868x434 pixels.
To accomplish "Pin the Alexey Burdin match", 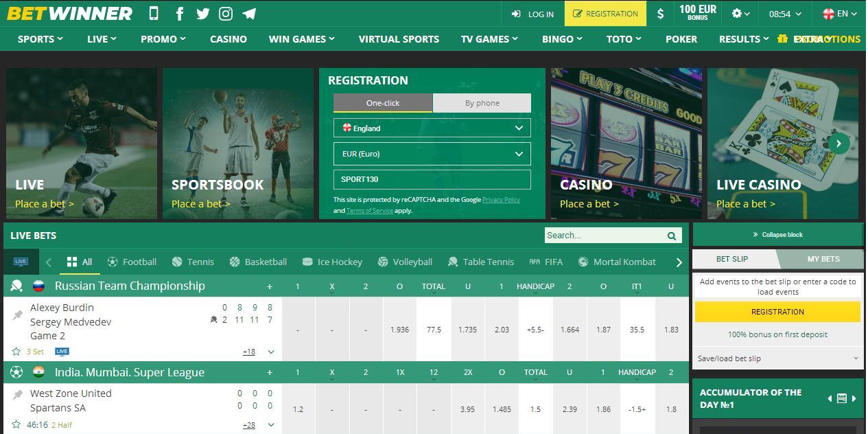I will tap(17, 315).
